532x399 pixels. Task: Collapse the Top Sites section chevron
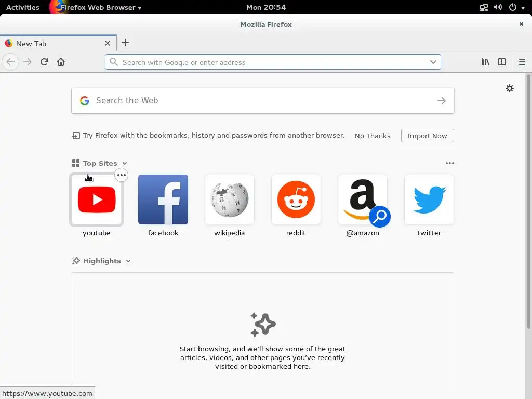click(x=125, y=164)
